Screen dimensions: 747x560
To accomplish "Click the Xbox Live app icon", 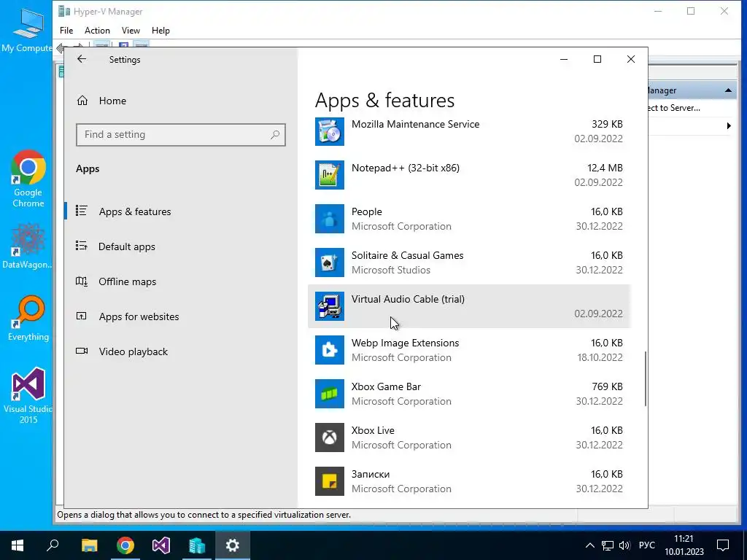I will [329, 437].
